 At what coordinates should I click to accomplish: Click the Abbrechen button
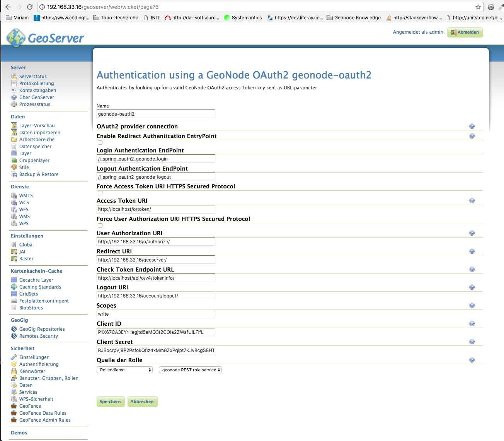tap(142, 402)
